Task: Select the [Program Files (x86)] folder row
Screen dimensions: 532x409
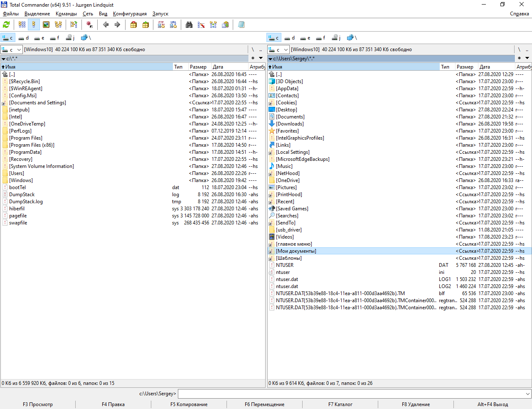Action: point(133,145)
